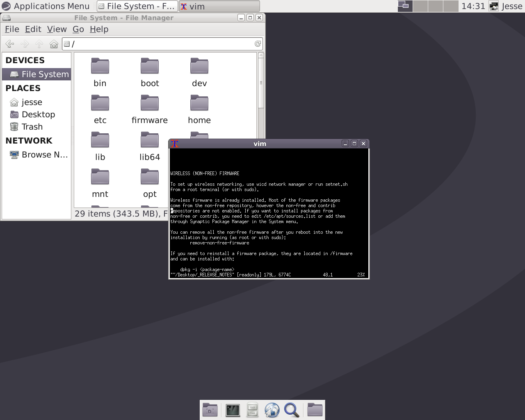The height and width of the screenshot is (420, 525).
Task: Open the File menu
Action: (12, 29)
